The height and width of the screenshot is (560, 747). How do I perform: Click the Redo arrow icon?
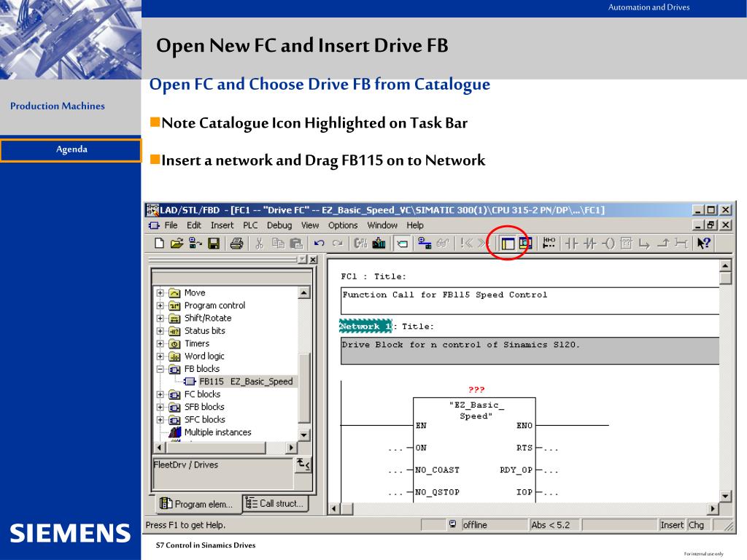(x=338, y=244)
